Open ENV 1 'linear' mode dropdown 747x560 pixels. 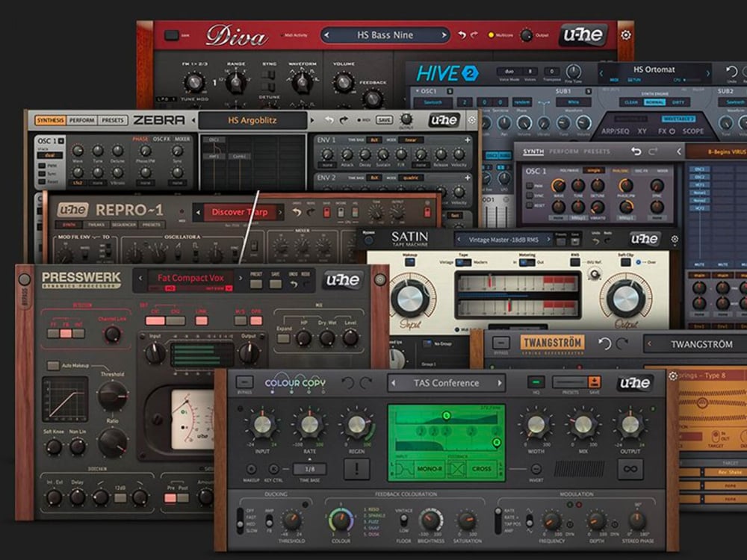click(x=410, y=140)
